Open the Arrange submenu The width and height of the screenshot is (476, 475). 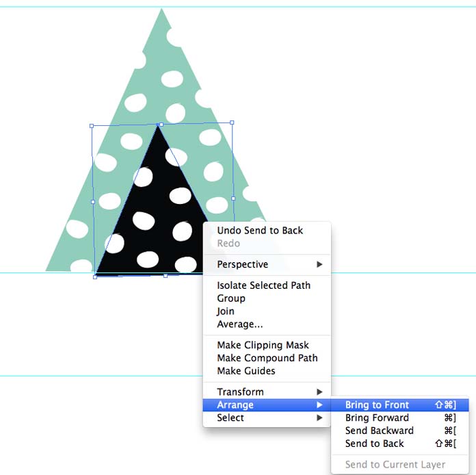267,405
